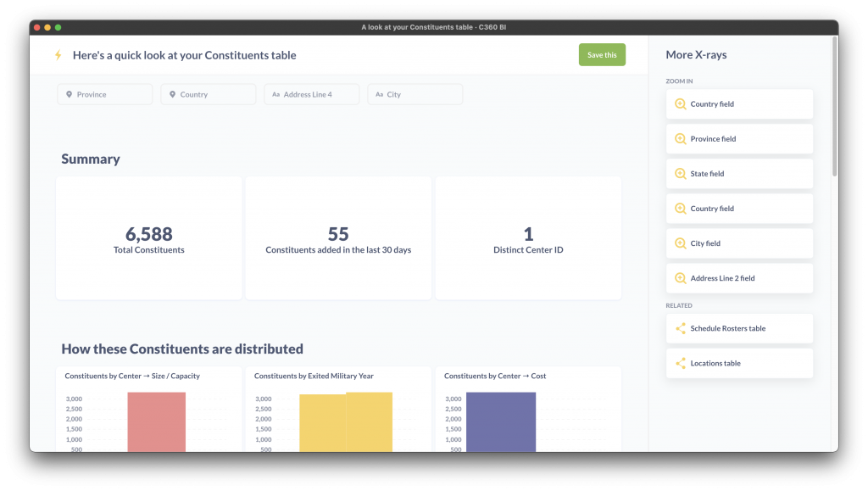This screenshot has width=868, height=491.
Task: Click the connection icon beside Schedule Rosters table
Action: click(x=679, y=328)
